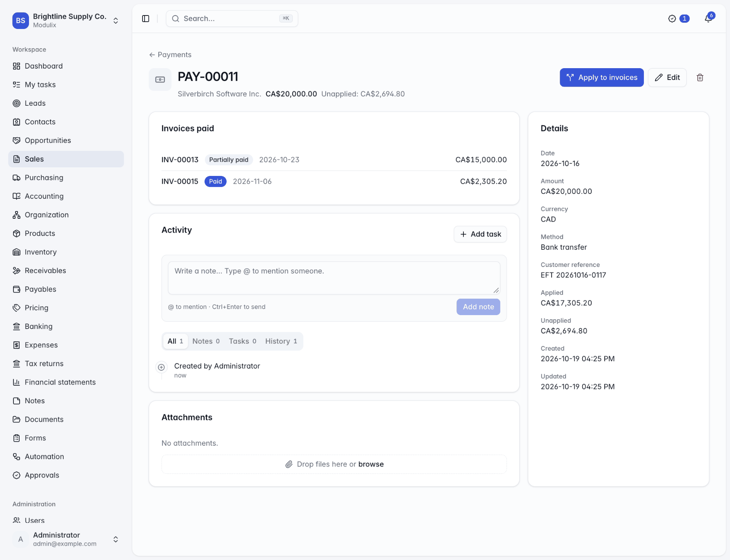730x560 pixels.
Task: Switch to the History activity tab
Action: (281, 341)
